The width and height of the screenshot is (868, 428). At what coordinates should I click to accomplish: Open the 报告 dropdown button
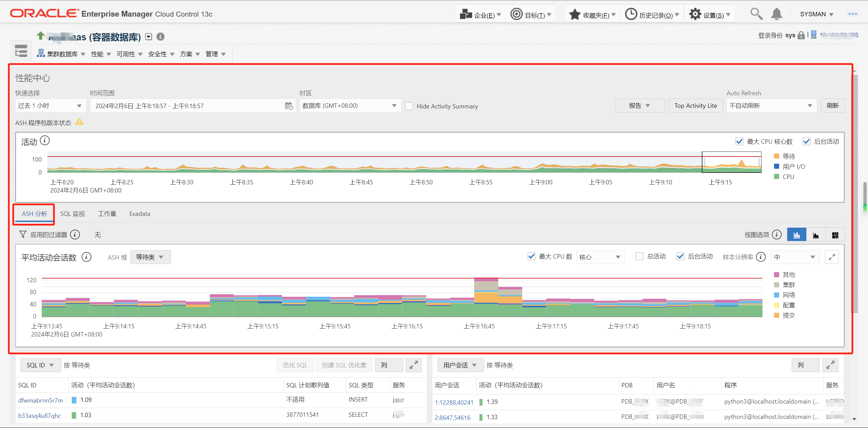pos(640,106)
